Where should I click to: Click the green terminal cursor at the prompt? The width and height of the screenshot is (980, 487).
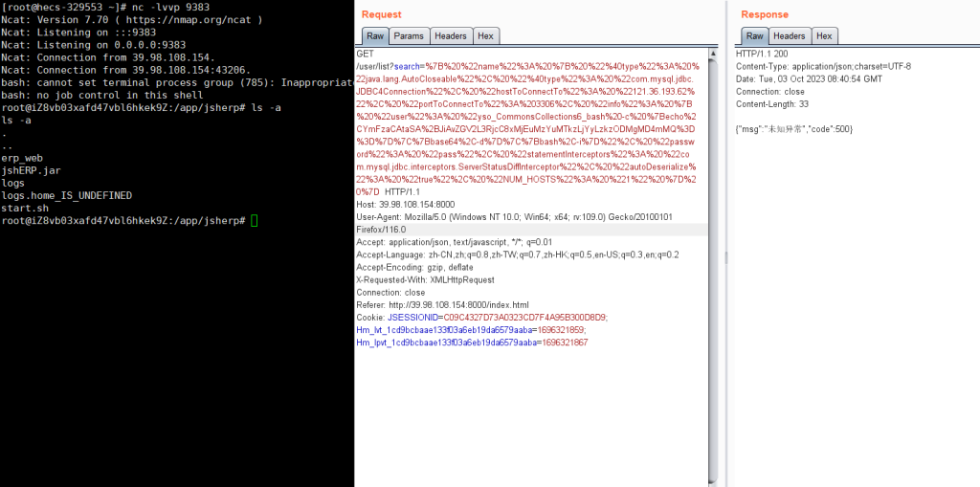[254, 221]
